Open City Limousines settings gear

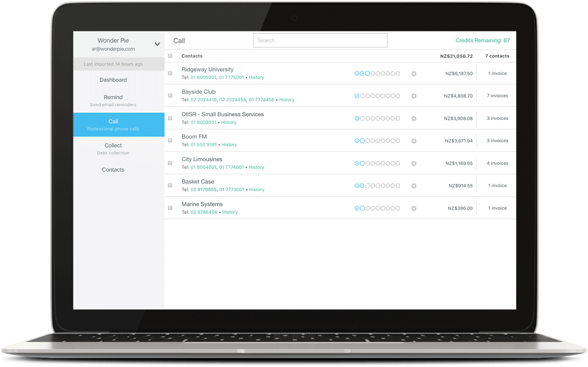pos(414,163)
